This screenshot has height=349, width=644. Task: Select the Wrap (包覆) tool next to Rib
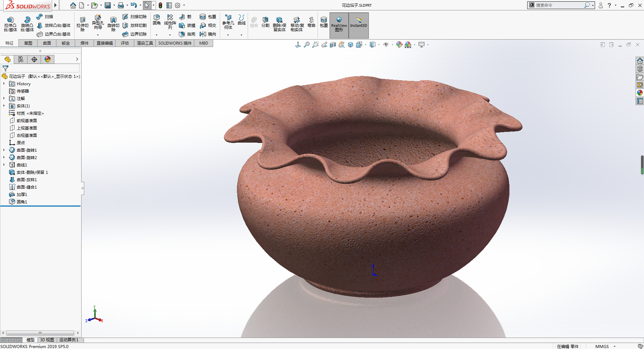(208, 16)
